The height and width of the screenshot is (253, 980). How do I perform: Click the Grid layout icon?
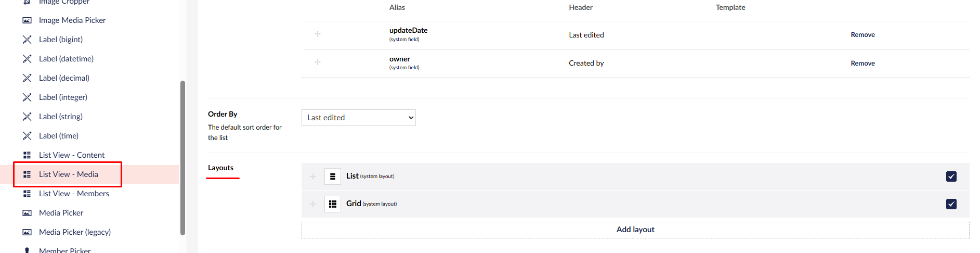(333, 204)
